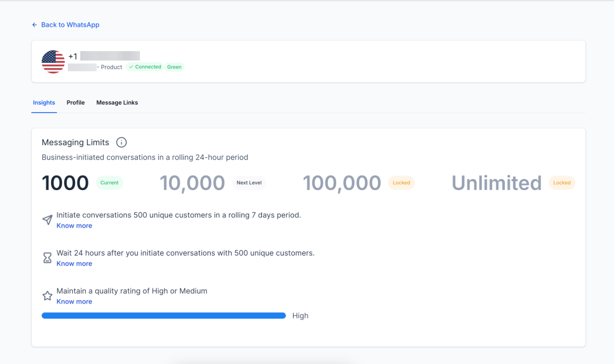Open the Profile tab
This screenshot has width=614, height=364.
76,103
